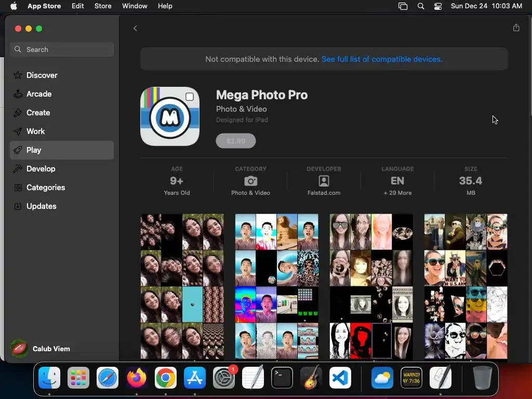The height and width of the screenshot is (399, 532).
Task: Open the Trash in the dock
Action: (x=483, y=378)
